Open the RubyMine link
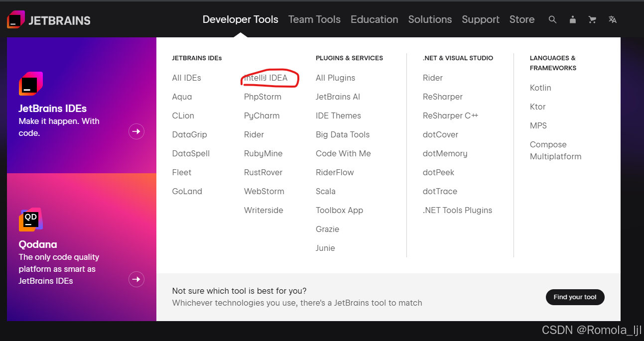 [x=263, y=153]
